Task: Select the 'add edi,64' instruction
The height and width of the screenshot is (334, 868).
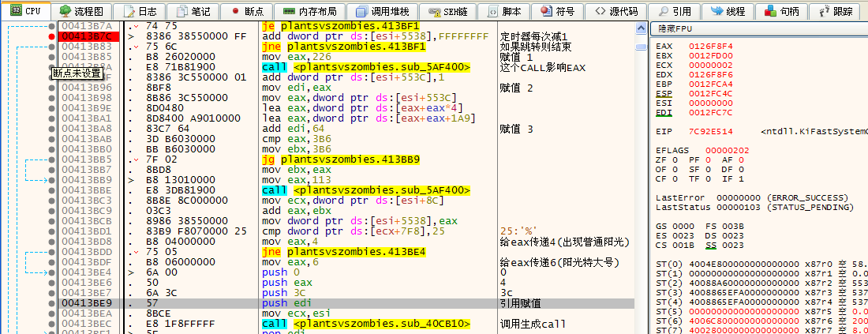Action: [x=292, y=129]
